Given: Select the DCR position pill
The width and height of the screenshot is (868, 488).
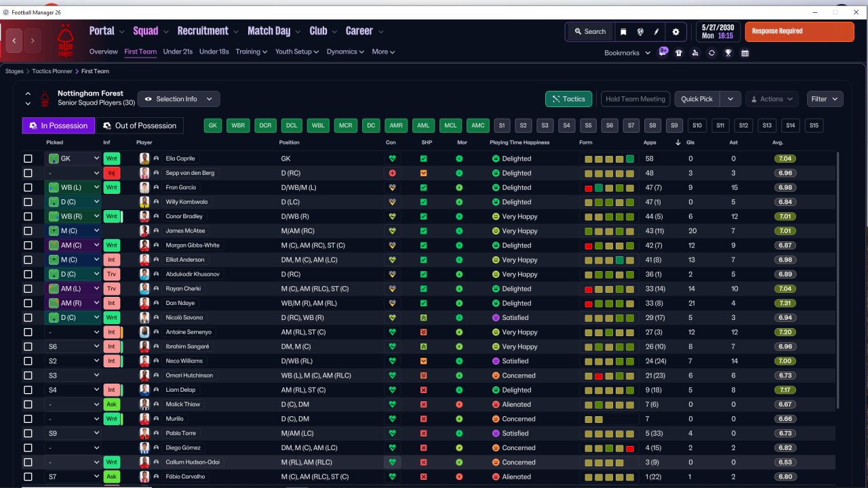Looking at the screenshot, I should coord(264,125).
